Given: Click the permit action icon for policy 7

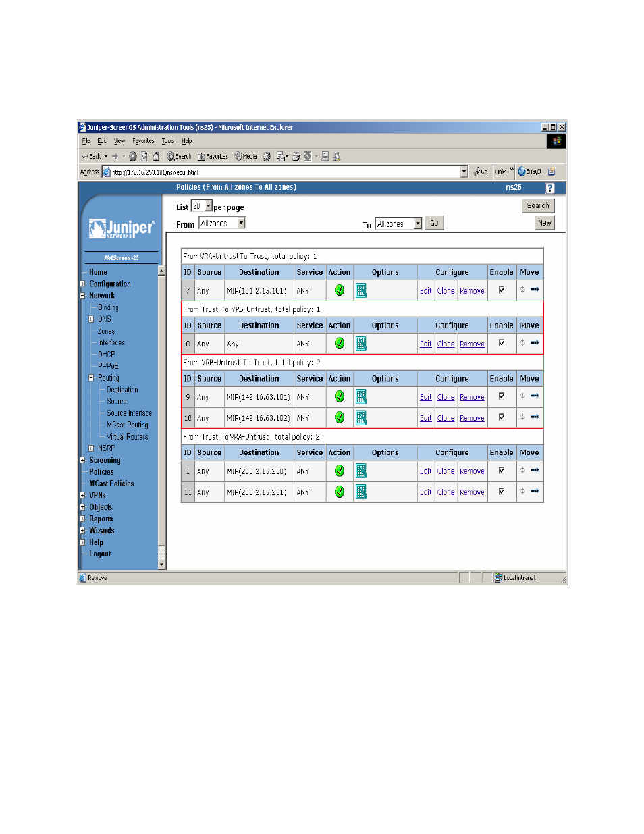Looking at the screenshot, I should click(340, 290).
